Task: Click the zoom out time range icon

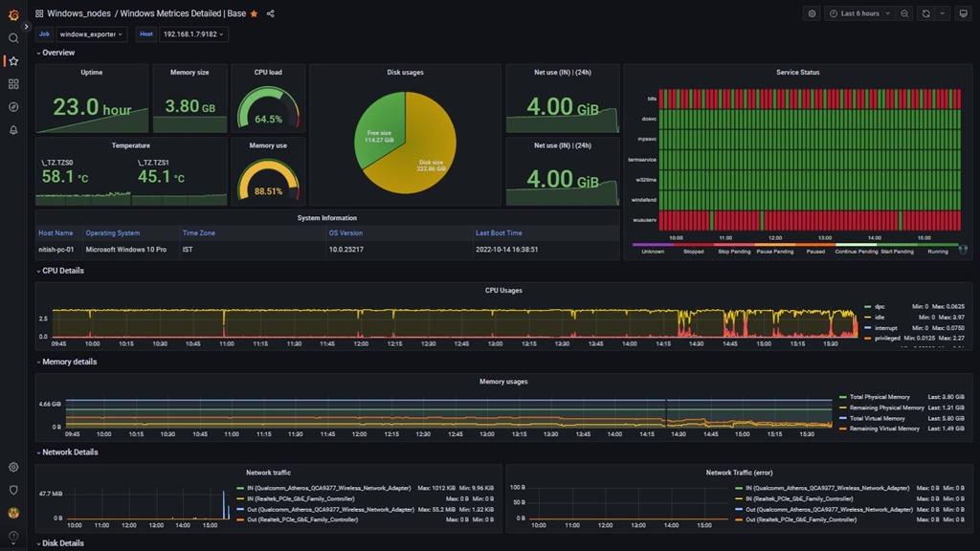Action: (x=905, y=14)
